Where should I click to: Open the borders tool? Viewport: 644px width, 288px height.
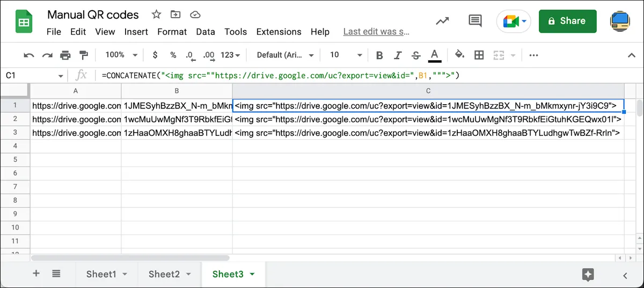[x=479, y=55]
